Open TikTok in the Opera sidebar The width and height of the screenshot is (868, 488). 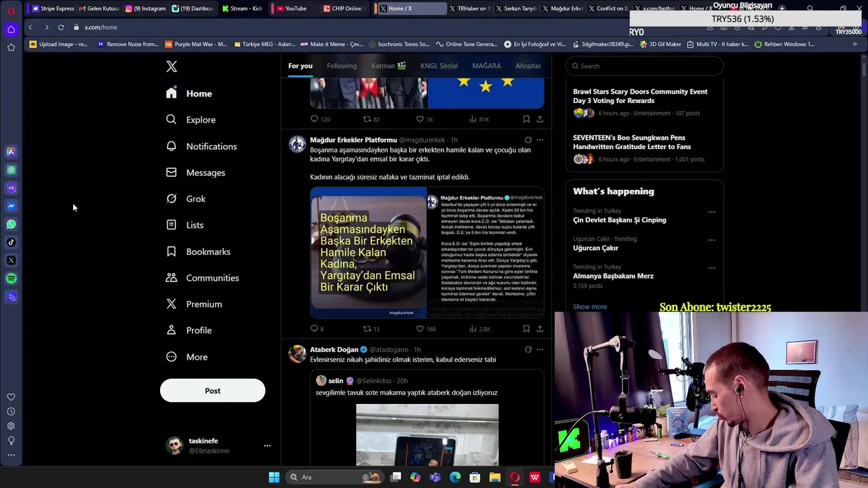(x=11, y=242)
